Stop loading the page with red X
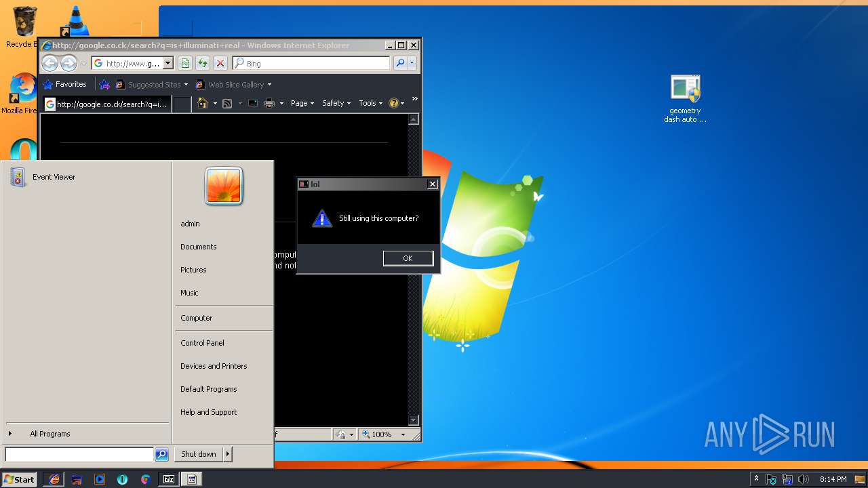The image size is (868, 488). pos(220,63)
